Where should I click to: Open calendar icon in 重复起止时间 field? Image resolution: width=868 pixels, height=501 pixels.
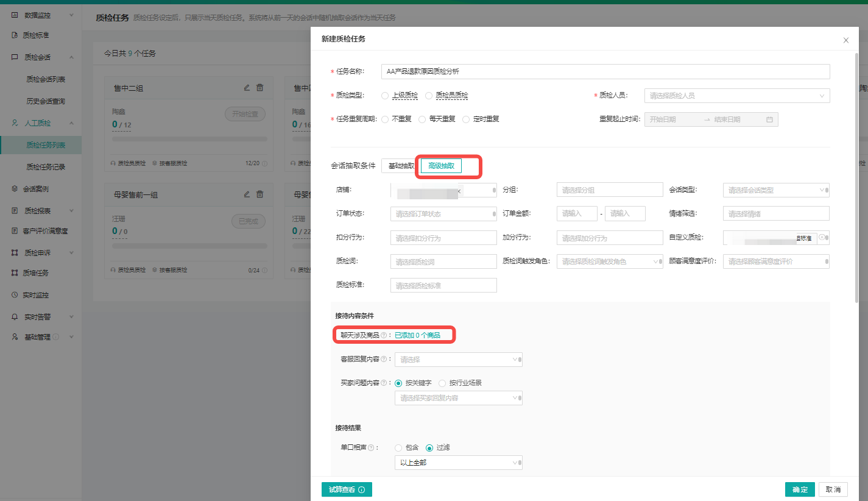(x=769, y=119)
